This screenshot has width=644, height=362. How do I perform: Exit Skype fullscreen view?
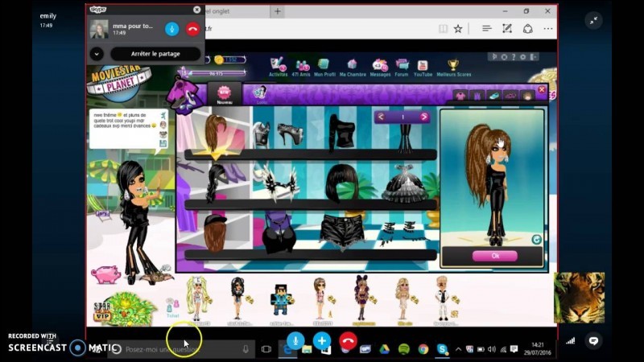click(593, 21)
